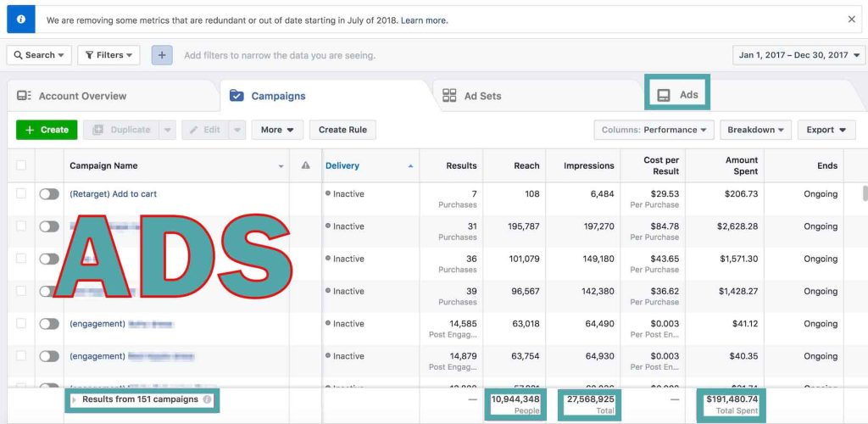Click Amount Spent column header

742,165
